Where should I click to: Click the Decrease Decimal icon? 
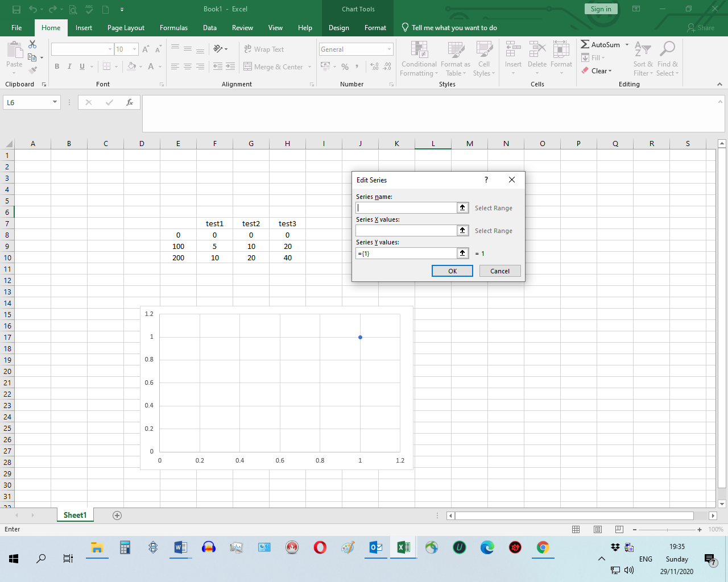click(x=387, y=66)
